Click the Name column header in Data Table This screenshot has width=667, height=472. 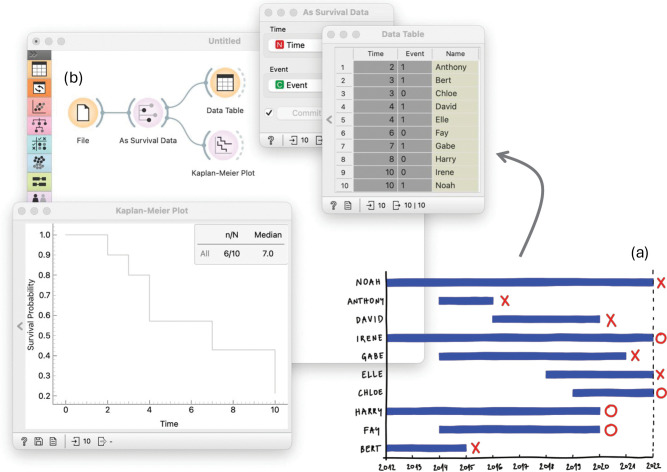[455, 54]
